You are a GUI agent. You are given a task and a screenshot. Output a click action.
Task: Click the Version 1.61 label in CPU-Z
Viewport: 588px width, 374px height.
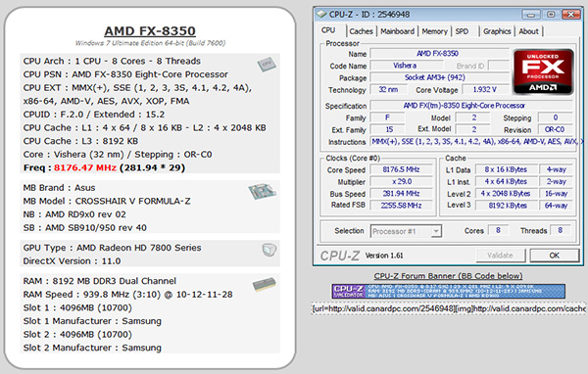[x=384, y=256]
